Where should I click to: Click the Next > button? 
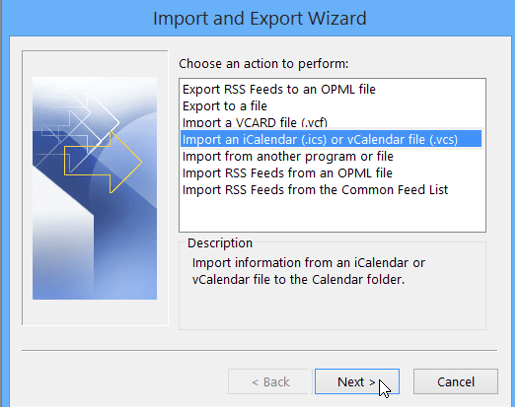(x=357, y=381)
